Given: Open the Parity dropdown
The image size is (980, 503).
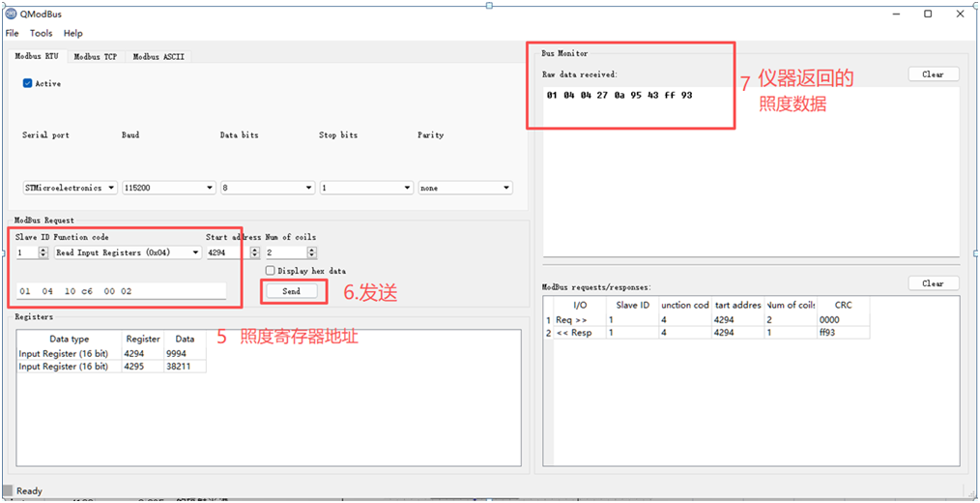Looking at the screenshot, I should pyautogui.click(x=464, y=188).
